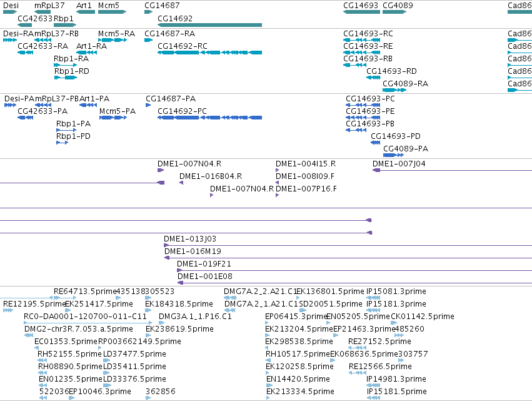Viewport: 532px width, 401px height.
Task: Click the Mcm5-RA transcript glyph
Action: coord(113,40)
